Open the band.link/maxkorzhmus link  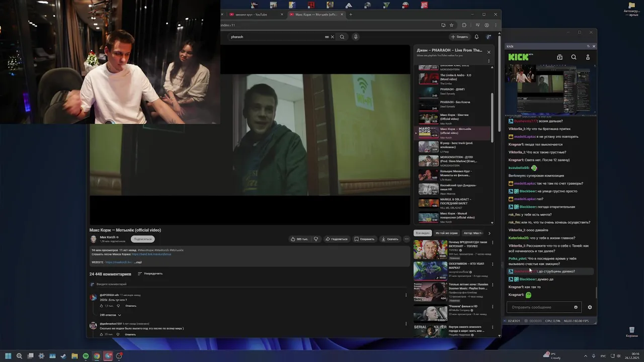pos(151,254)
